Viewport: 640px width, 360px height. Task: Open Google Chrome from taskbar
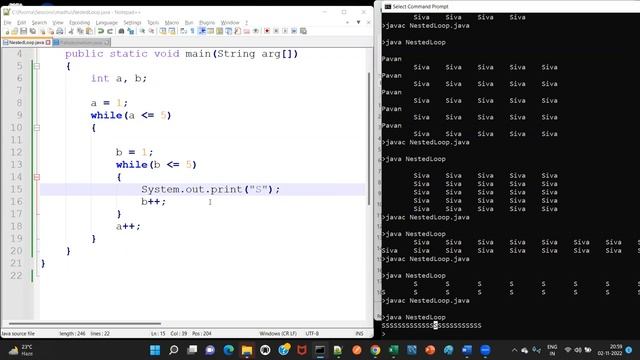pyautogui.click(x=375, y=350)
